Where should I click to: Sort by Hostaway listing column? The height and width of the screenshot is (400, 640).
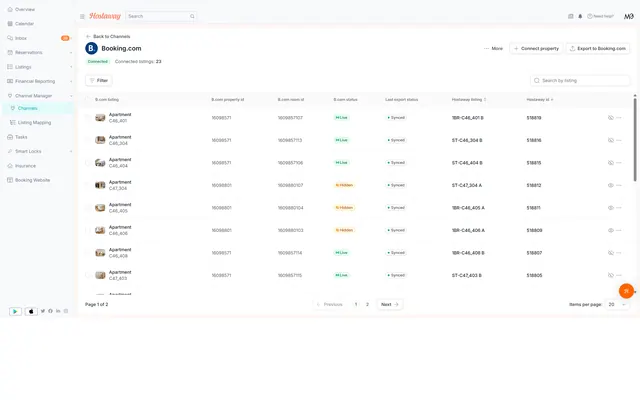pos(469,100)
